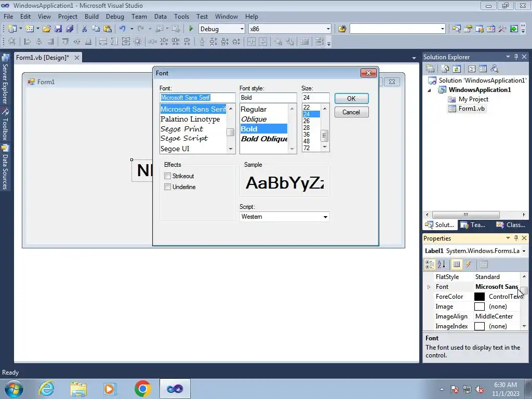
Task: Click the Undo arrow icon
Action: coord(123,29)
